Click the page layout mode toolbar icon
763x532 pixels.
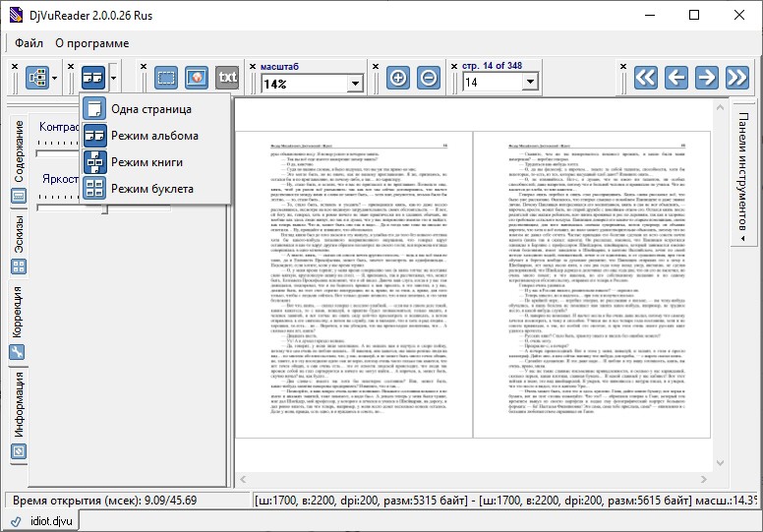93,78
